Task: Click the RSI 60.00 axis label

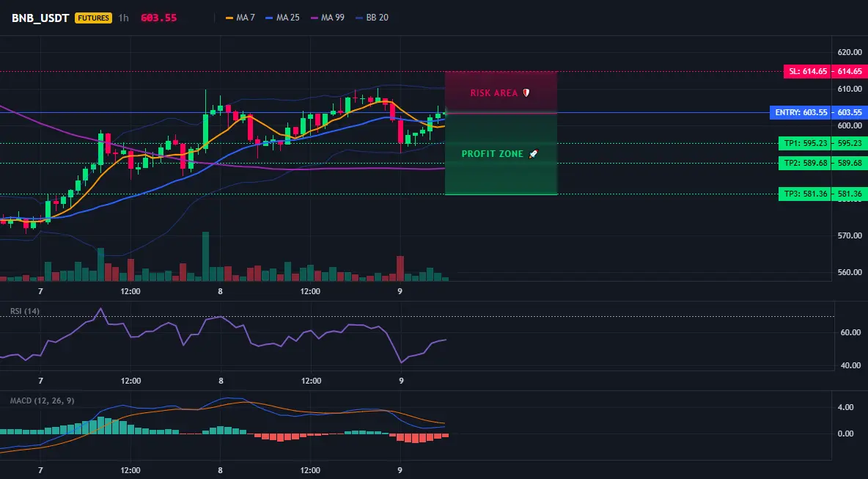Action: point(851,332)
